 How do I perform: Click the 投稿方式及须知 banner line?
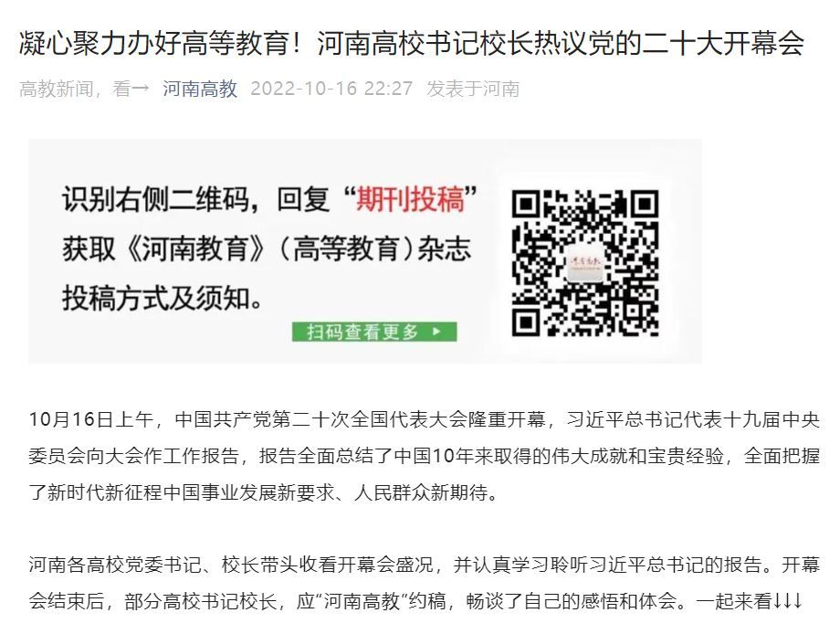click(x=163, y=298)
